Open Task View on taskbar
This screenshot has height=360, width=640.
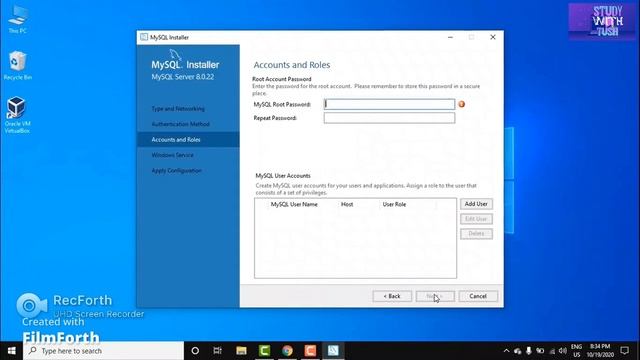[218, 351]
